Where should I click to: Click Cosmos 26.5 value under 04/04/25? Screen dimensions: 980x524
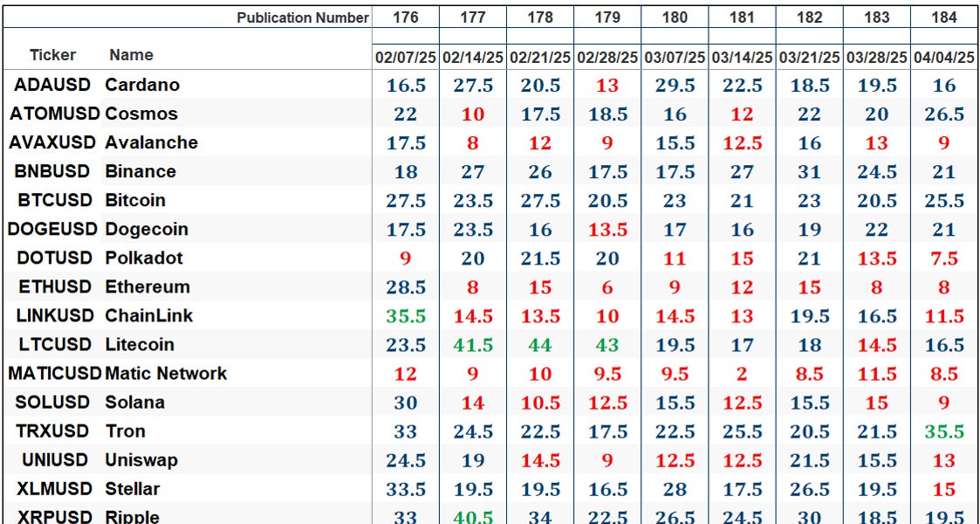(x=943, y=114)
